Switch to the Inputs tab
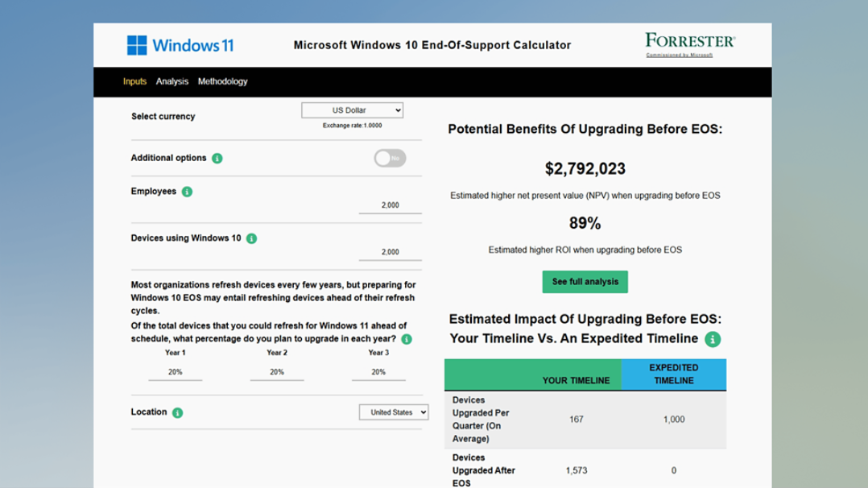The width and height of the screenshot is (868, 488). pos(134,81)
